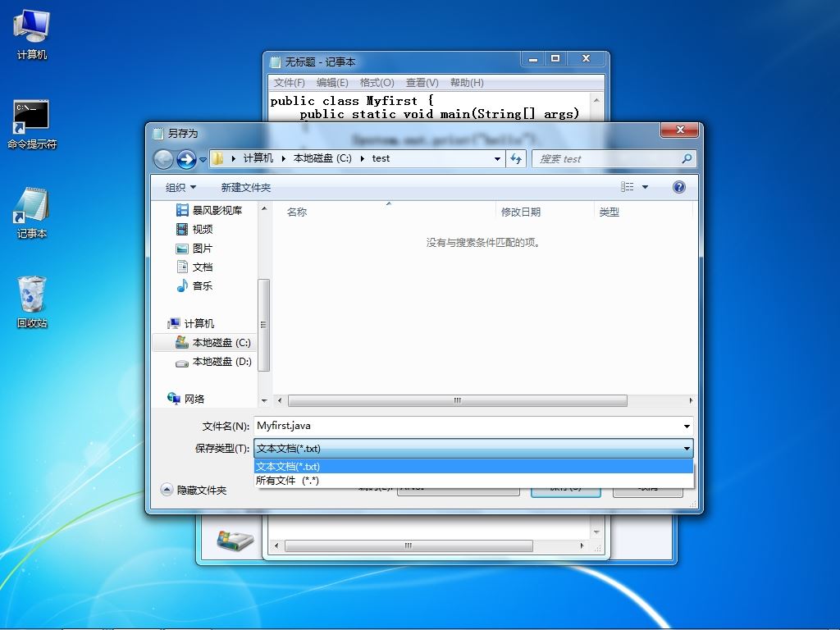Select 暴风影视库 in navigation pane
This screenshot has width=840, height=630.
point(209,211)
